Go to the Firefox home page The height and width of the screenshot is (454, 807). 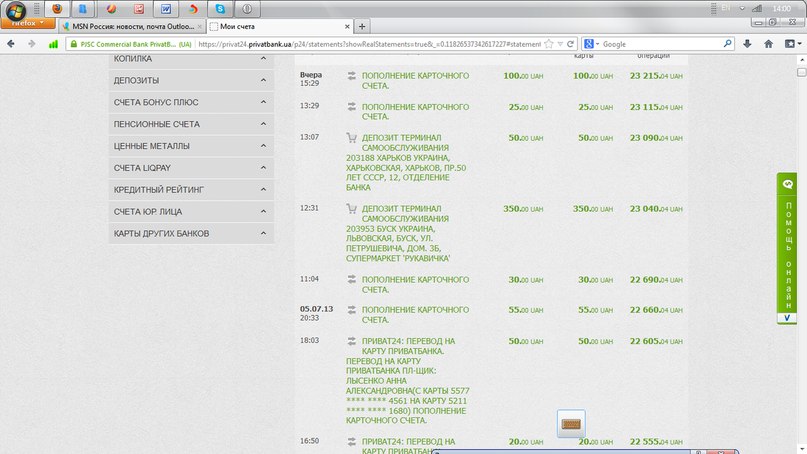pos(768,44)
